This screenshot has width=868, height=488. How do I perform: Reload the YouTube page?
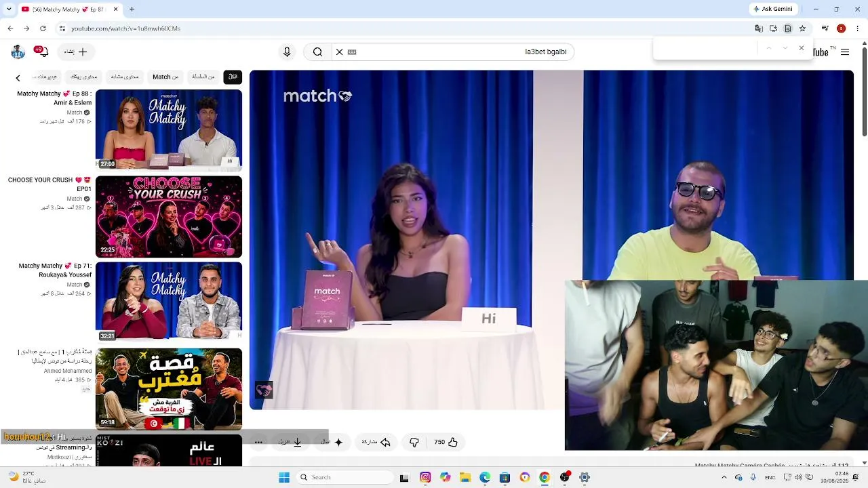(43, 28)
